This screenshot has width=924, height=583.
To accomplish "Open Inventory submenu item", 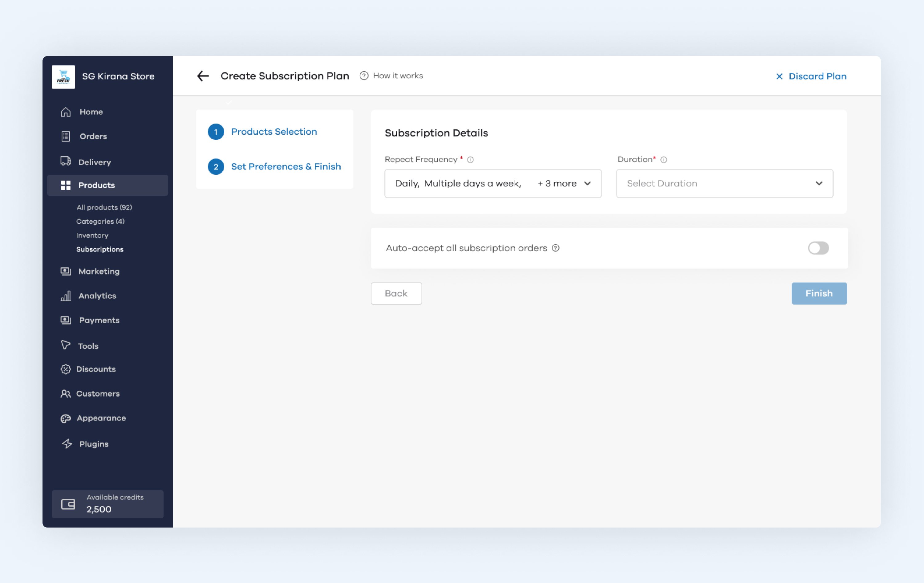I will (92, 236).
